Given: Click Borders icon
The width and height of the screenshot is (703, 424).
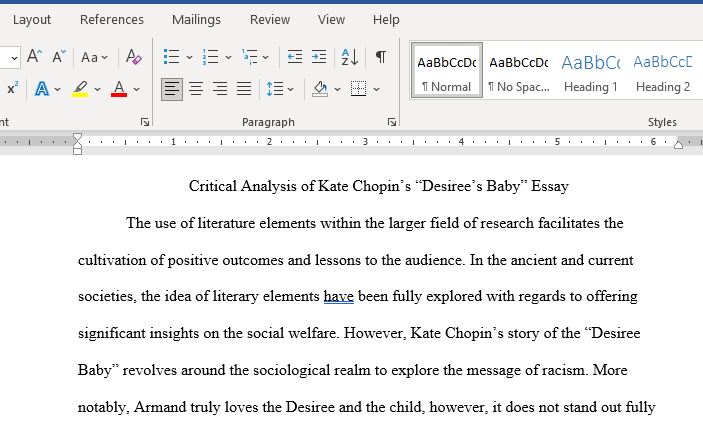Looking at the screenshot, I should (358, 89).
